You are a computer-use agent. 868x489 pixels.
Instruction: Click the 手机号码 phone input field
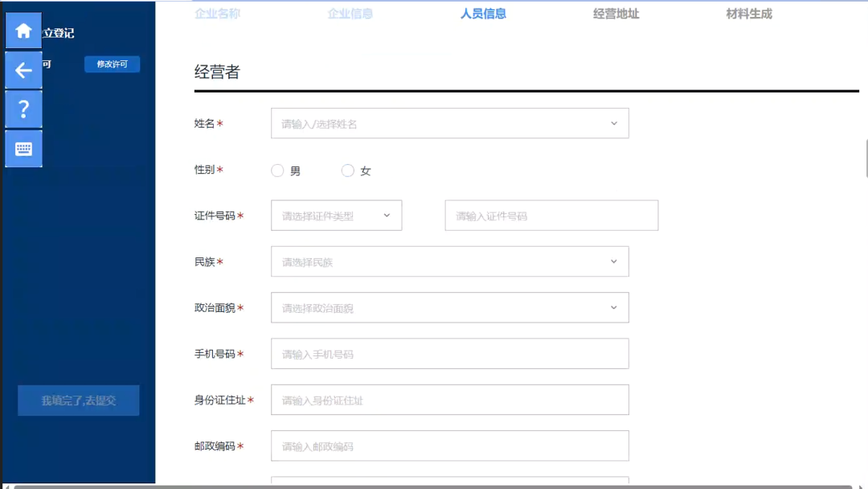(449, 353)
